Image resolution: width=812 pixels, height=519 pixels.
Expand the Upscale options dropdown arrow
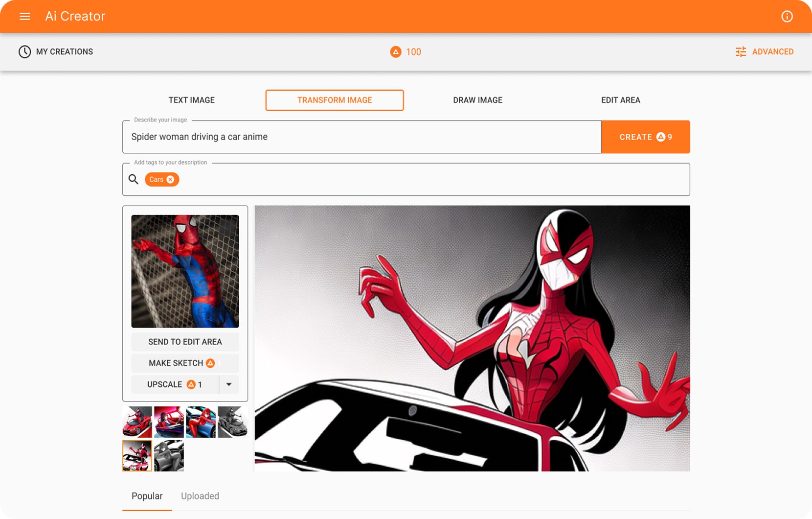[229, 385]
